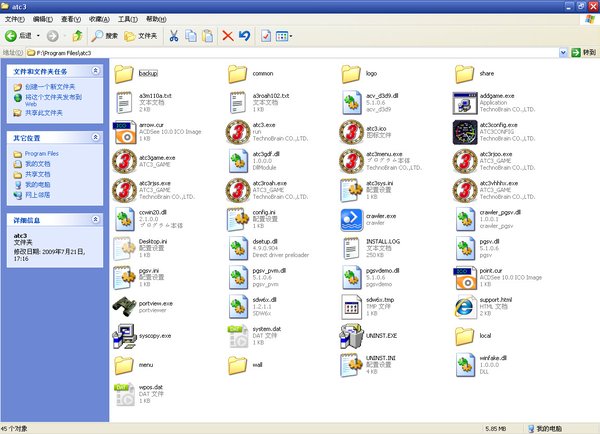
Task: Open the backup folder
Action: click(124, 73)
